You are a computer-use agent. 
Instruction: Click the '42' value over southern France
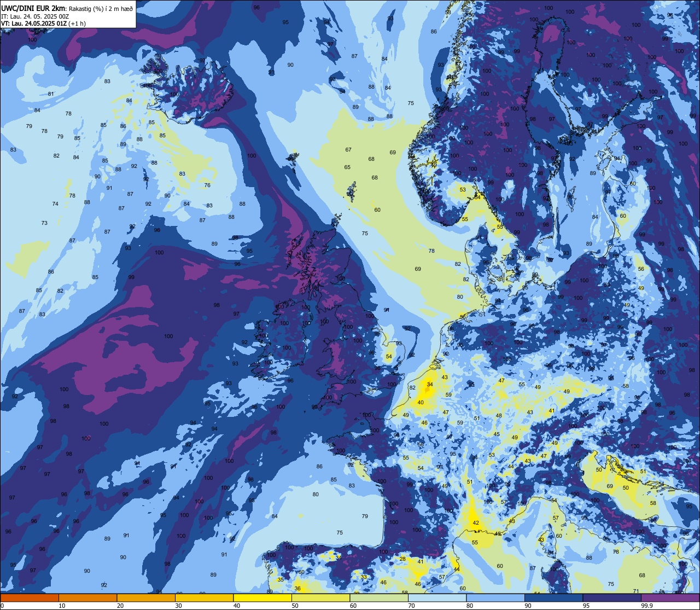point(476,523)
